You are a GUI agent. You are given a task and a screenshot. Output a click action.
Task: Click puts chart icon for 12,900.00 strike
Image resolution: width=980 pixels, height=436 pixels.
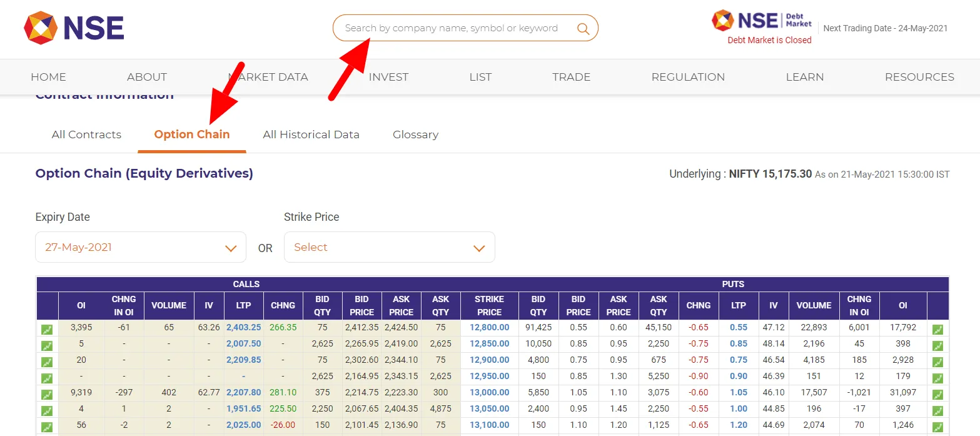(x=937, y=362)
